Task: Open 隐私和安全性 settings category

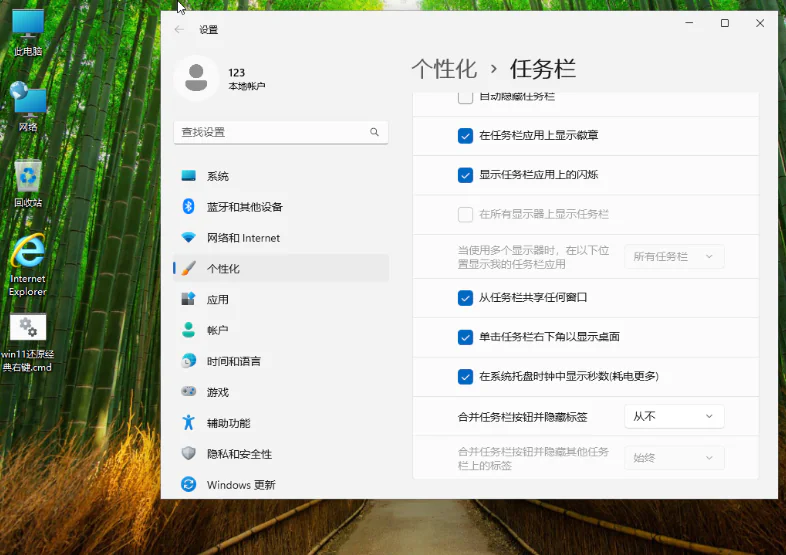Action: click(x=281, y=454)
